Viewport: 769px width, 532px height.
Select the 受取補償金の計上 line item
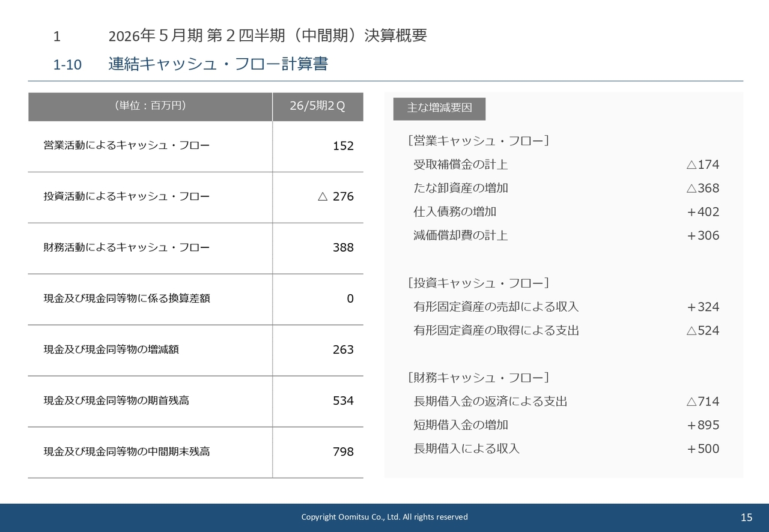coord(461,165)
